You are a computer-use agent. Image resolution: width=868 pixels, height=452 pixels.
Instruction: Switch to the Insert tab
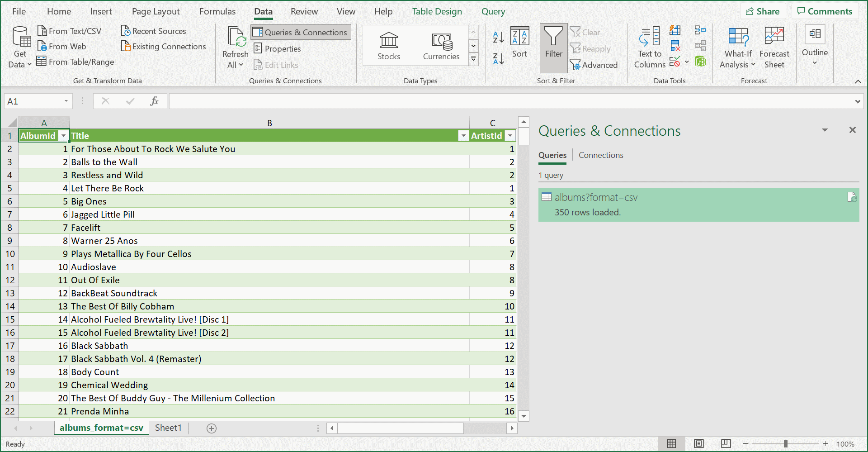[x=101, y=11]
